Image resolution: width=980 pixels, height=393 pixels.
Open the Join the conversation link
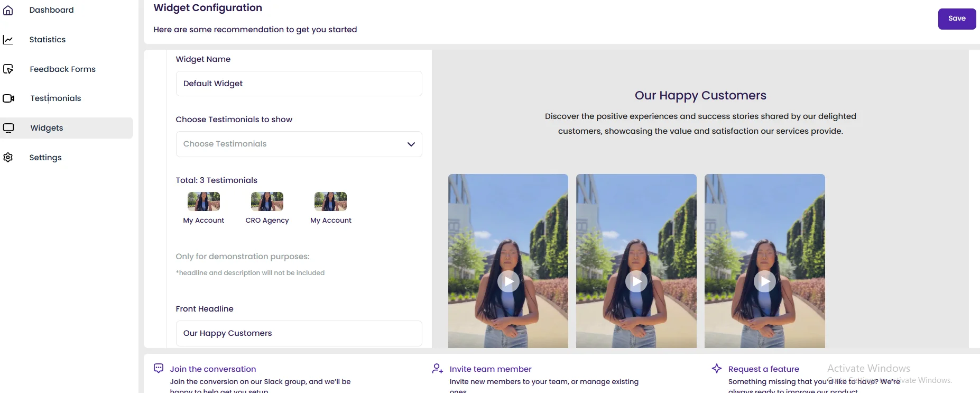tap(212, 369)
